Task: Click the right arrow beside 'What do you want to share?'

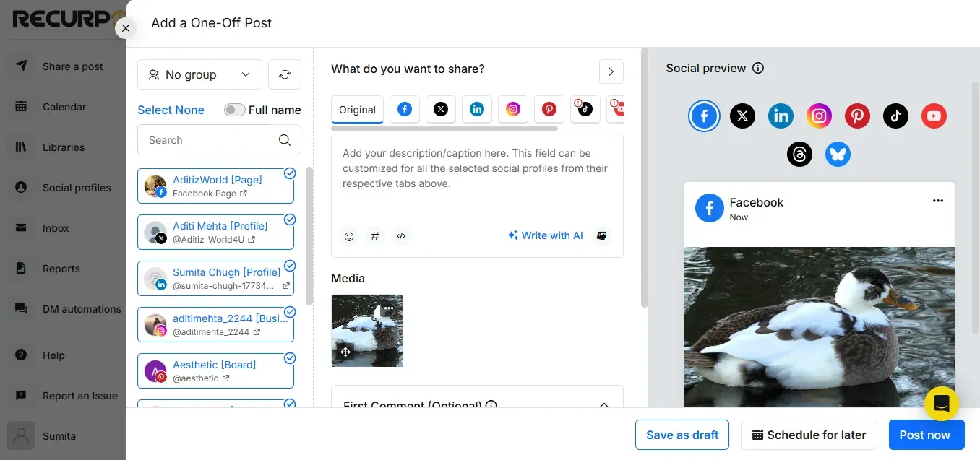Action: point(611,71)
